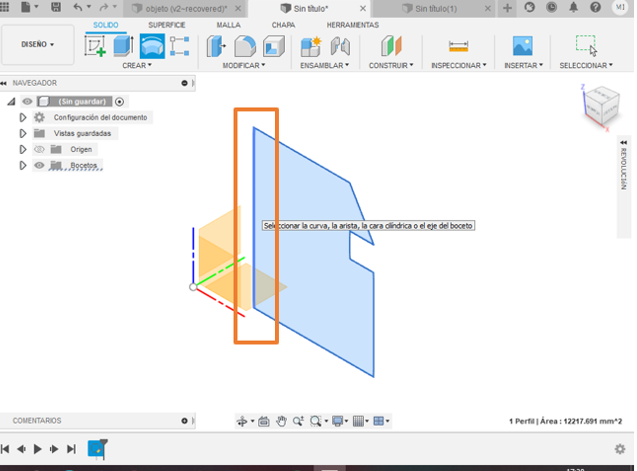The width and height of the screenshot is (637, 471).
Task: Play the design timeline
Action: (x=37, y=449)
